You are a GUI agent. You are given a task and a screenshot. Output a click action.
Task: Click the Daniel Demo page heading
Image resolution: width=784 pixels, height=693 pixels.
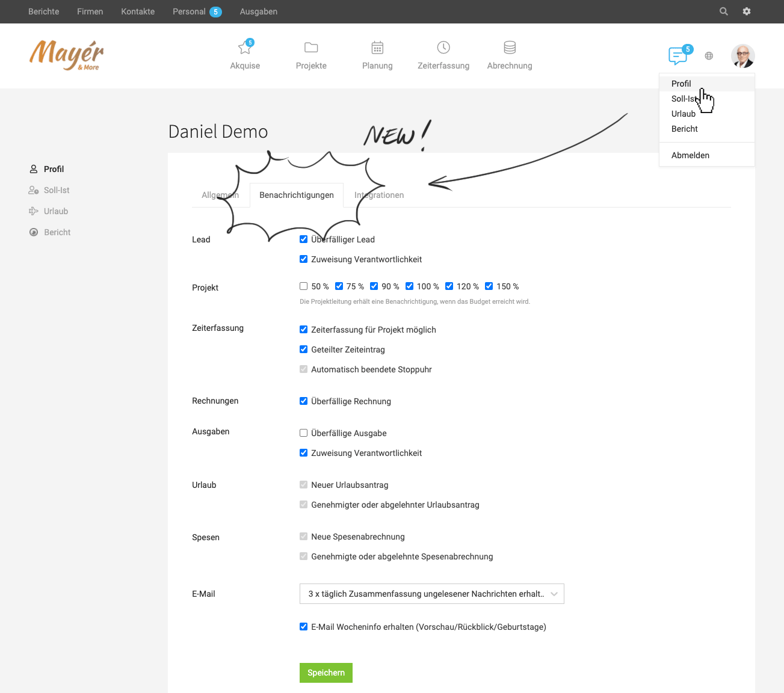pos(218,132)
